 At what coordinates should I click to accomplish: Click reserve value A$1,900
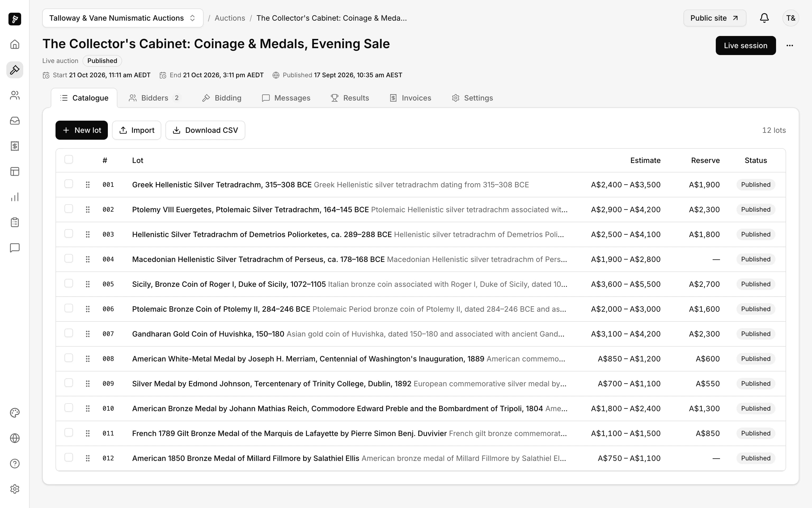[704, 185]
